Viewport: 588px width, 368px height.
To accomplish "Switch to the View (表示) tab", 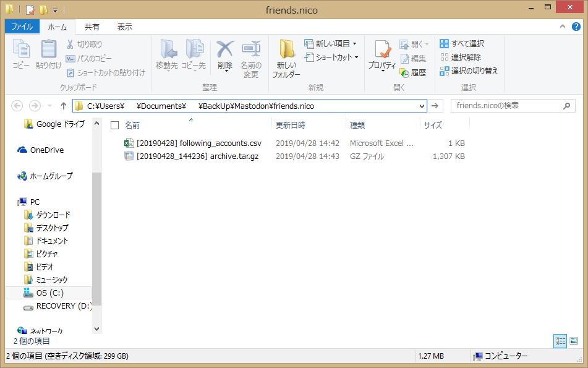I will tap(124, 27).
